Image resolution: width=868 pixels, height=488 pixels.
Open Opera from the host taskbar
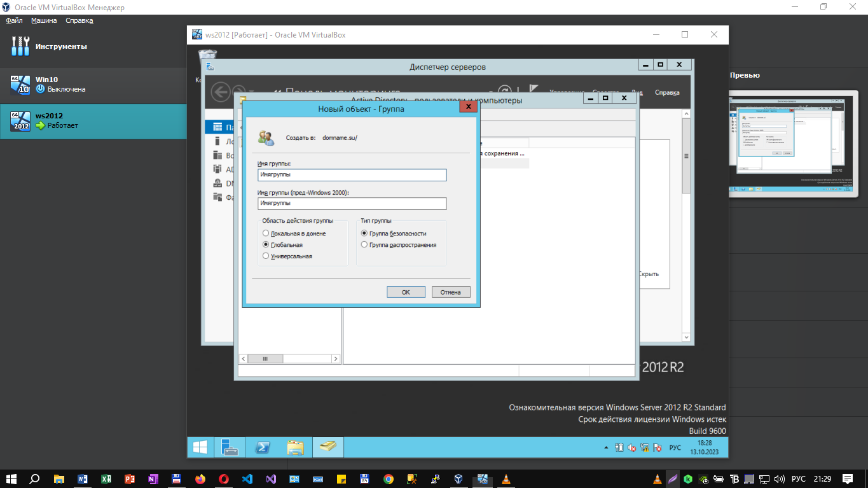pos(224,479)
